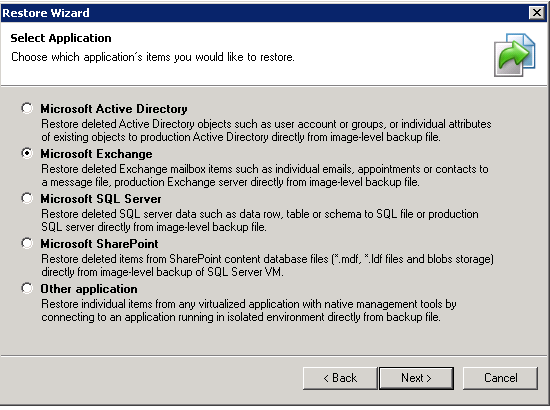Click the 'Choose which application's items' text

(x=153, y=57)
